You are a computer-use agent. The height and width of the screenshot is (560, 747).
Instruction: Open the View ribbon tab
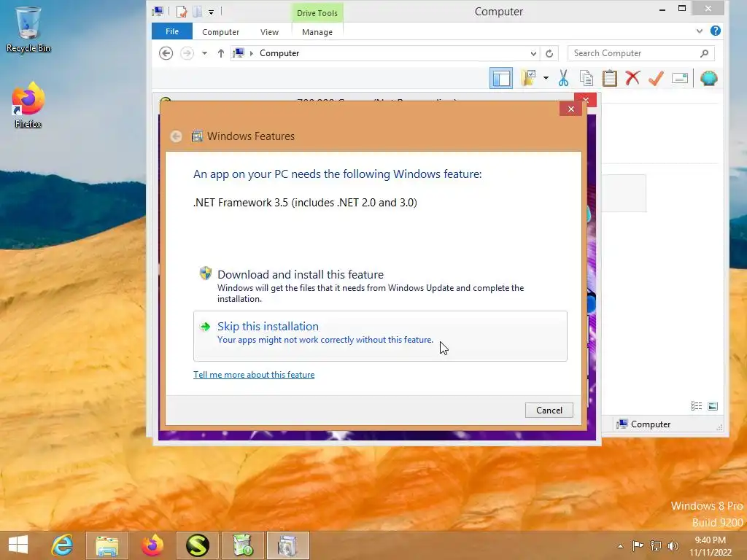[269, 32]
